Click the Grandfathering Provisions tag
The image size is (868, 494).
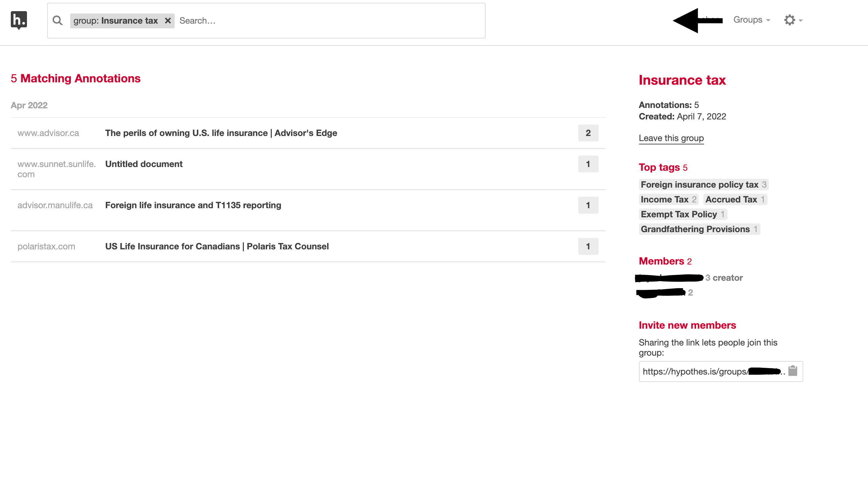click(x=695, y=229)
